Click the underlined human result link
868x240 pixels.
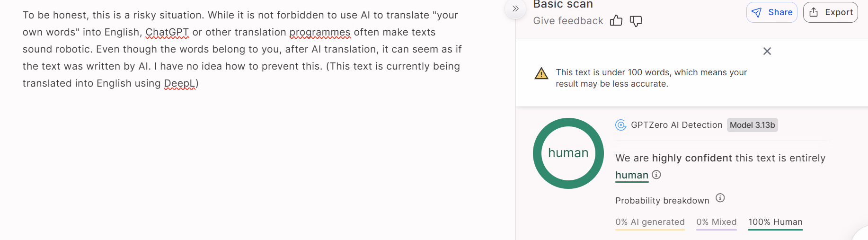coord(632,175)
